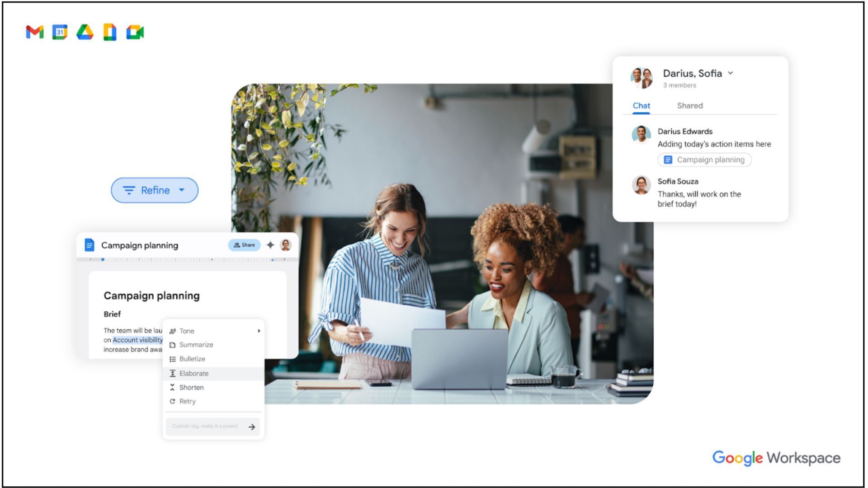Click the Gmail icon
Viewport: 868px width, 488px height.
(35, 32)
